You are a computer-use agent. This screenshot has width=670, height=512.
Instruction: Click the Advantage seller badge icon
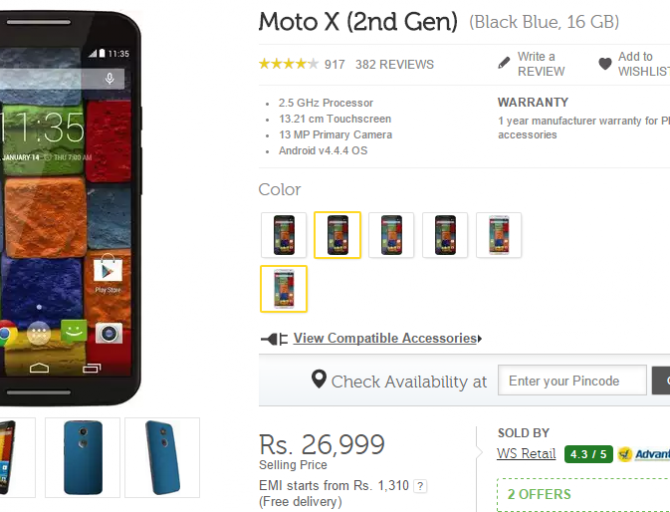[625, 454]
